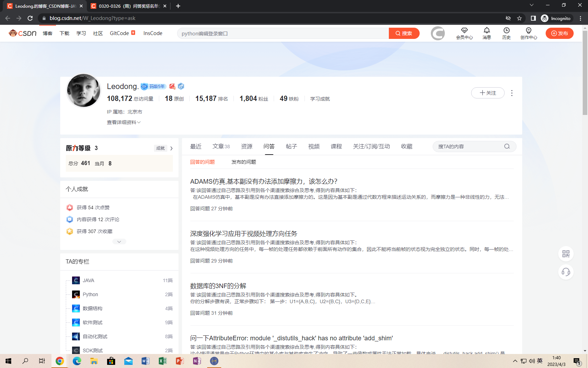Viewport: 588px width, 368px height.
Task: Click the CSDN logo in the header
Action: click(x=23, y=33)
